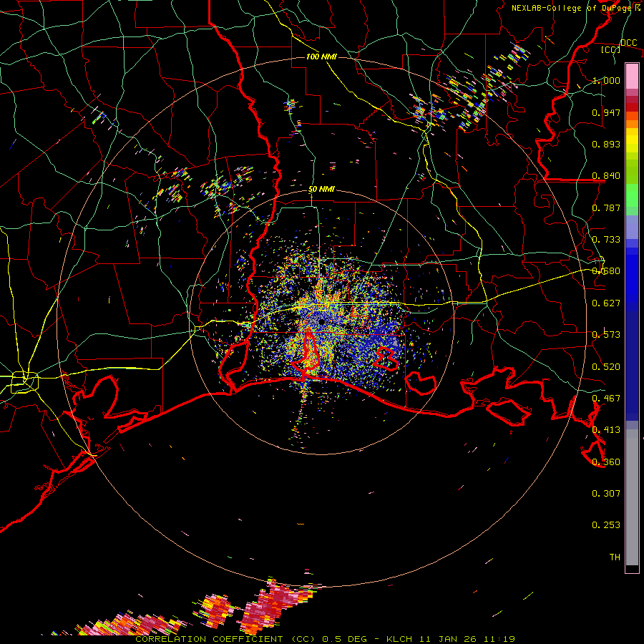Click the 0.947 scale value
Viewport: 644px width, 644px height.
tap(606, 112)
